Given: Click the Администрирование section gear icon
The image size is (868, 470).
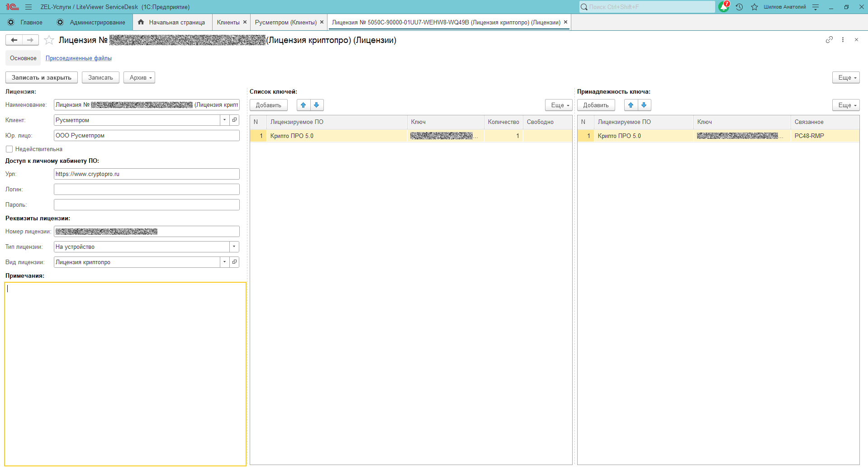Looking at the screenshot, I should point(60,22).
